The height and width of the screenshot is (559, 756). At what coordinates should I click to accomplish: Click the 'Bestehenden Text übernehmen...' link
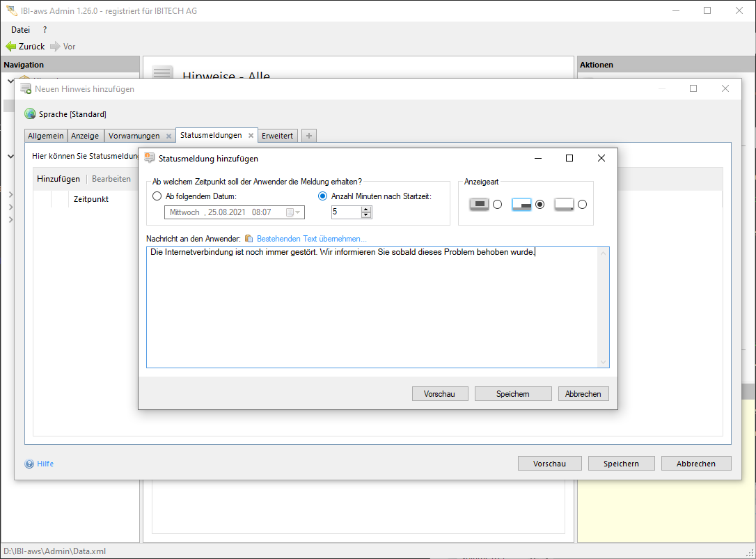pos(311,239)
